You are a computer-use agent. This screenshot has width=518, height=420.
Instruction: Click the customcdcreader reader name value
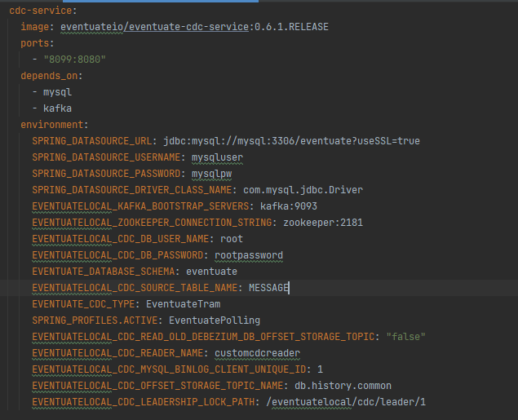tap(257, 353)
